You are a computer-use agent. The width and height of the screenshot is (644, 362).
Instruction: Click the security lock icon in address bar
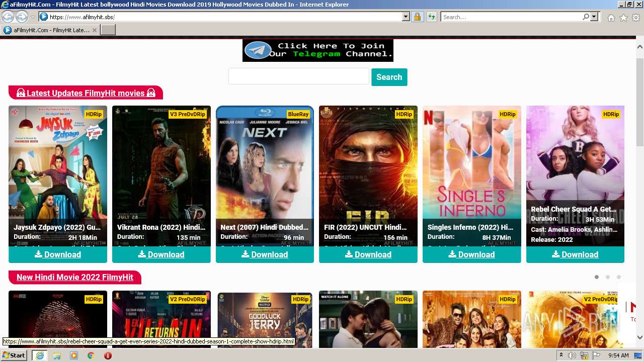[x=417, y=17]
